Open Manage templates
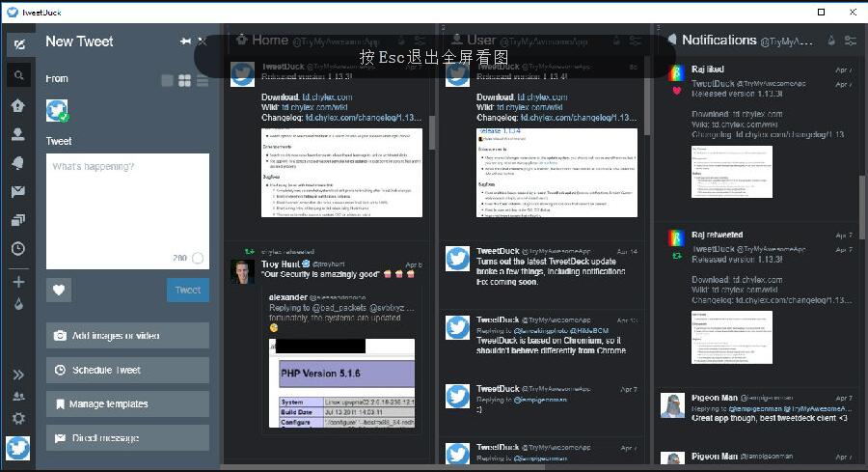The width and height of the screenshot is (868, 472). click(x=127, y=403)
